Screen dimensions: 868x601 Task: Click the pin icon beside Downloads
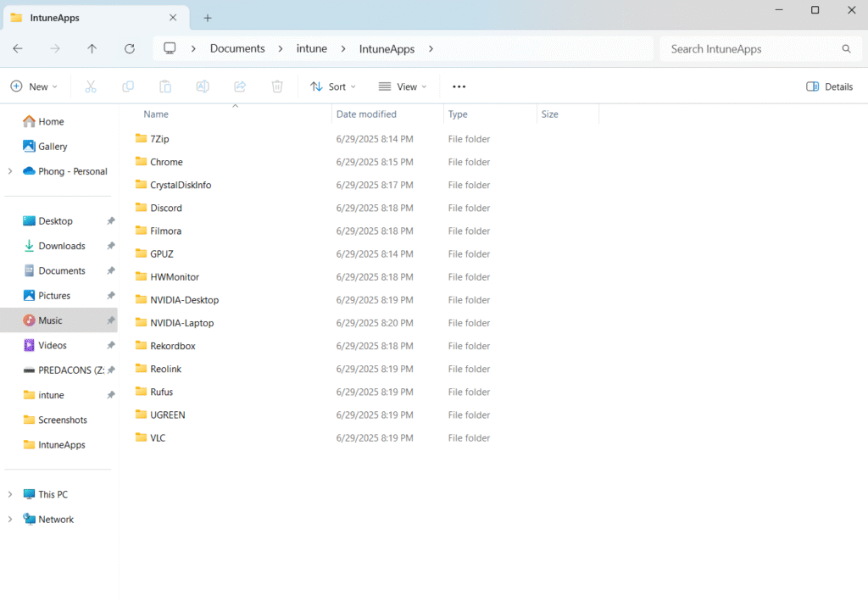point(111,246)
